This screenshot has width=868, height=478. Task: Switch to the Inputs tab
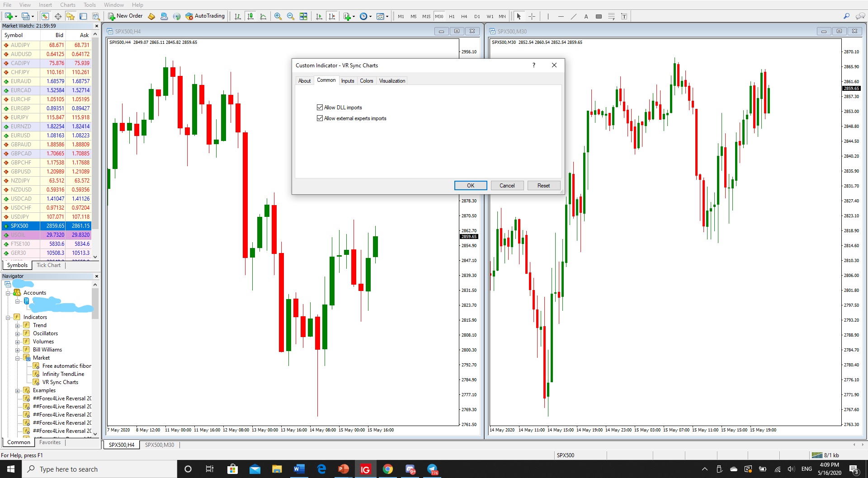pyautogui.click(x=348, y=81)
